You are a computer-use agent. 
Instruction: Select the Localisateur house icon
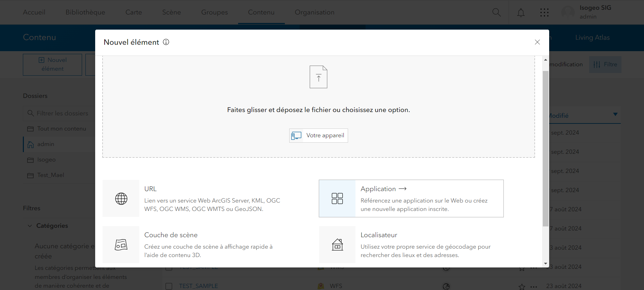pyautogui.click(x=337, y=245)
